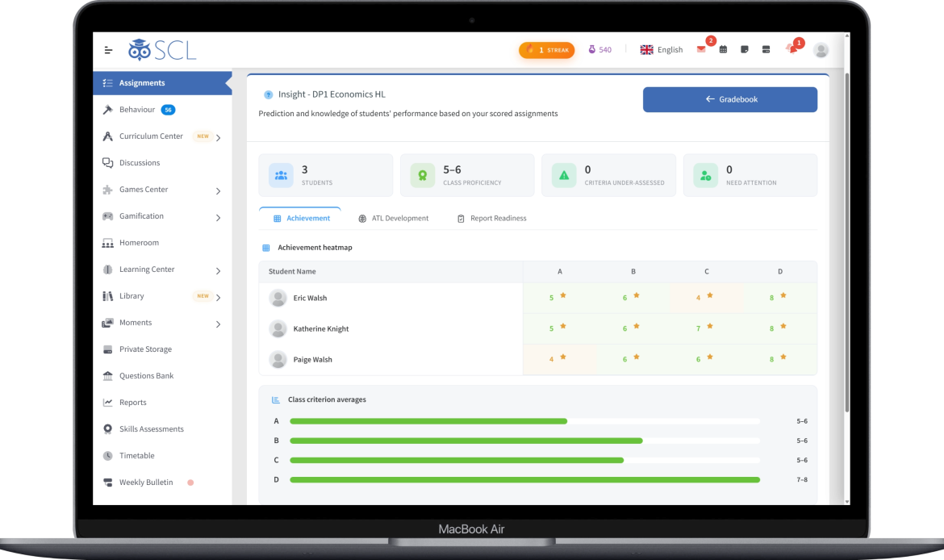Click Eric Walsh's avatar

tap(278, 298)
